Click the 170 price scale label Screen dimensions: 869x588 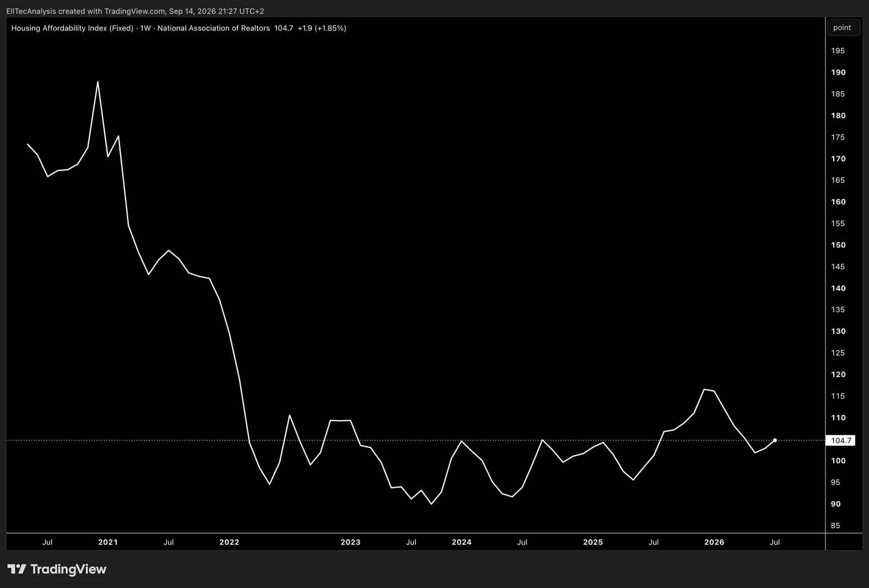pos(838,159)
